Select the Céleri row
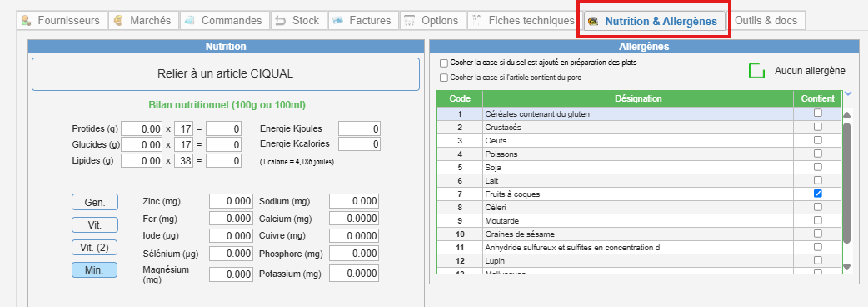The width and height of the screenshot is (868, 307). pos(640,207)
